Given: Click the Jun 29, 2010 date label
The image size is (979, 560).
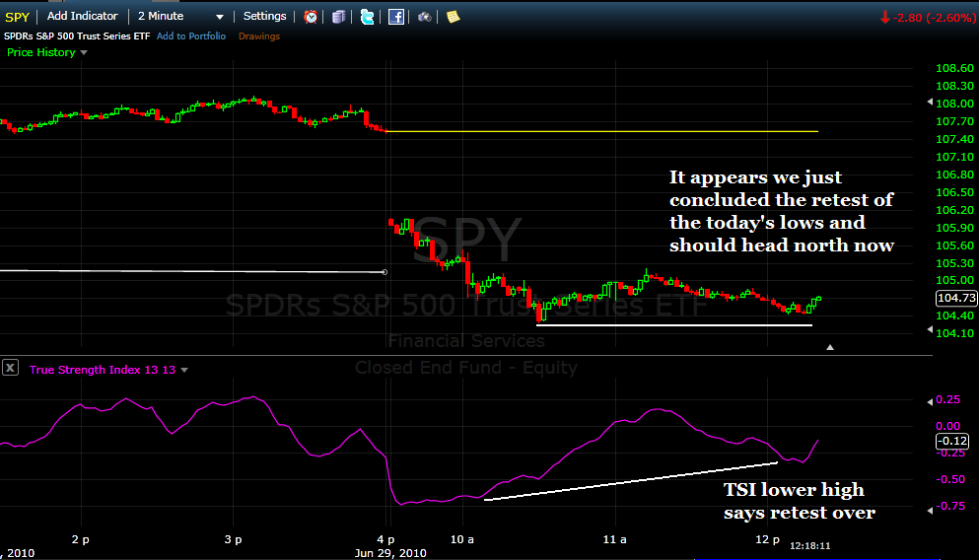Looking at the screenshot, I should [x=390, y=553].
